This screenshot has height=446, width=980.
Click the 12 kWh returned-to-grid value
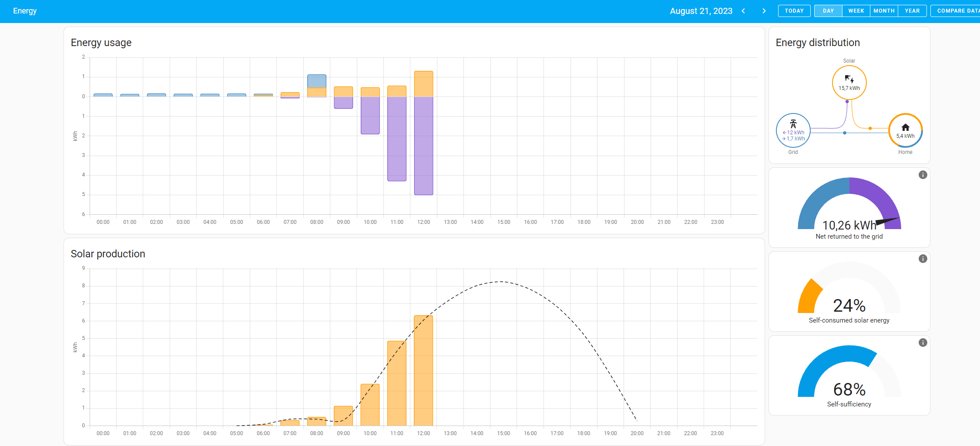pos(794,133)
